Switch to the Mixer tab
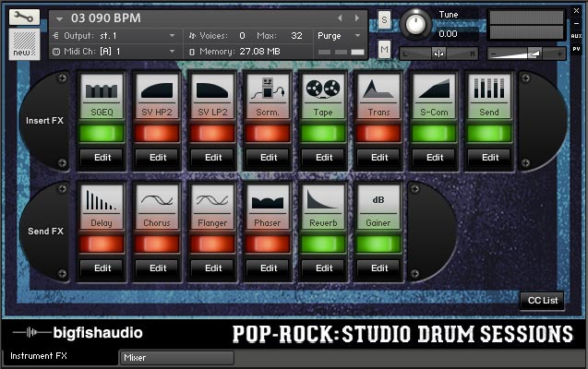588x369 pixels. 176,358
